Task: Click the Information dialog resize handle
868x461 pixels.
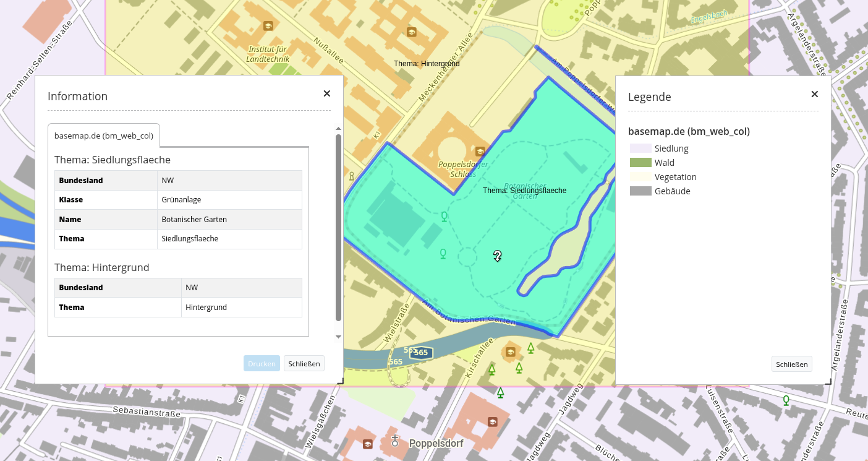Action: pyautogui.click(x=339, y=380)
